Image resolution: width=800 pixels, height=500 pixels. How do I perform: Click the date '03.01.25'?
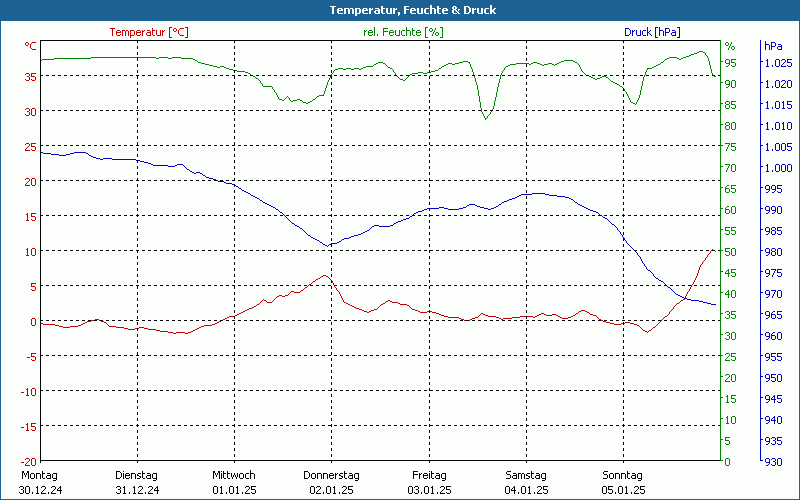click(x=429, y=490)
